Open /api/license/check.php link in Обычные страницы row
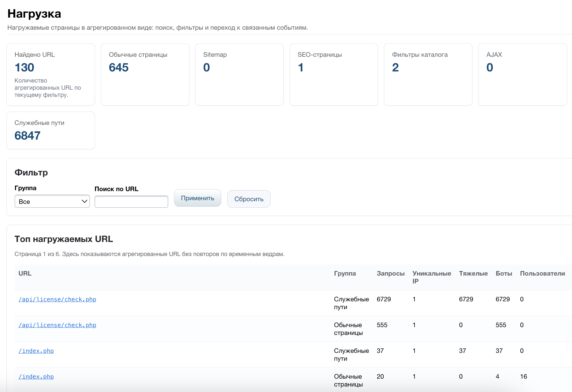Screen dimensions: 572x392 click(x=57, y=325)
